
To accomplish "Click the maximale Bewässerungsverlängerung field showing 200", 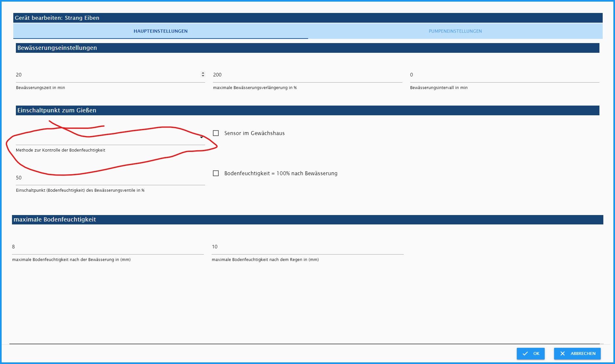I will (307, 75).
